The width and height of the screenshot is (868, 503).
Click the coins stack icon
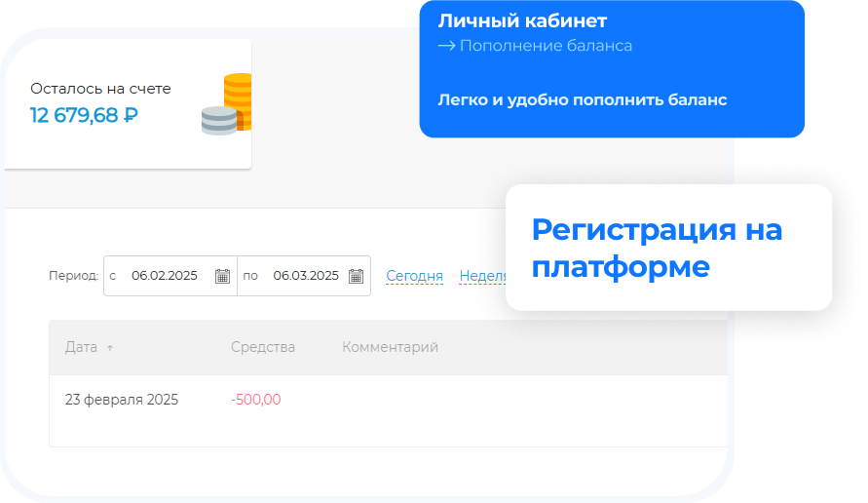click(226, 104)
